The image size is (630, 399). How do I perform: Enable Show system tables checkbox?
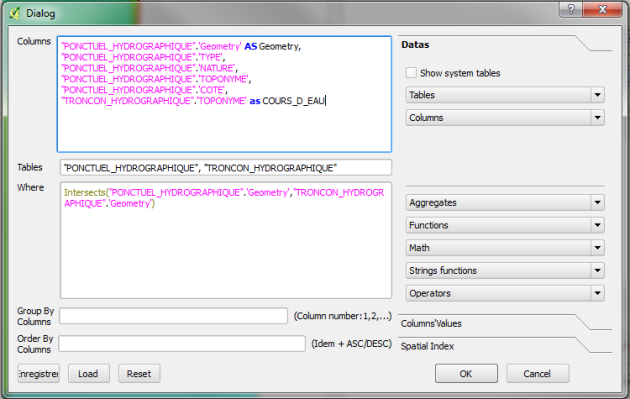411,73
